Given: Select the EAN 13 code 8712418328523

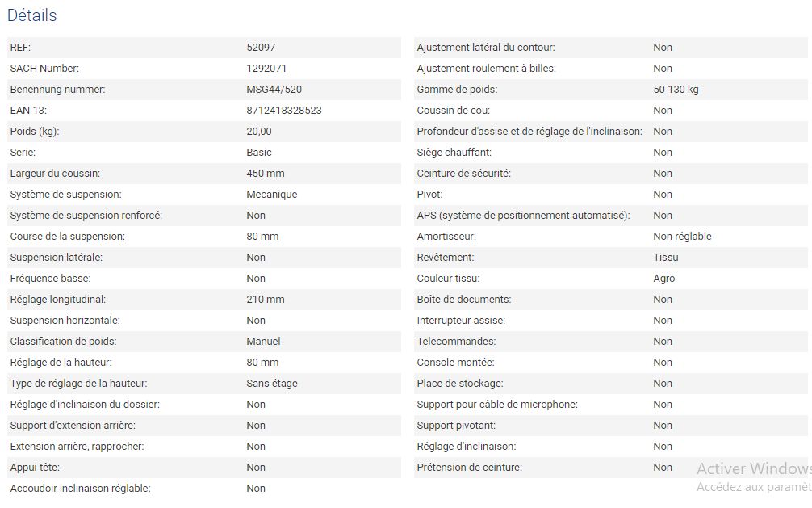Looking at the screenshot, I should tap(283, 111).
